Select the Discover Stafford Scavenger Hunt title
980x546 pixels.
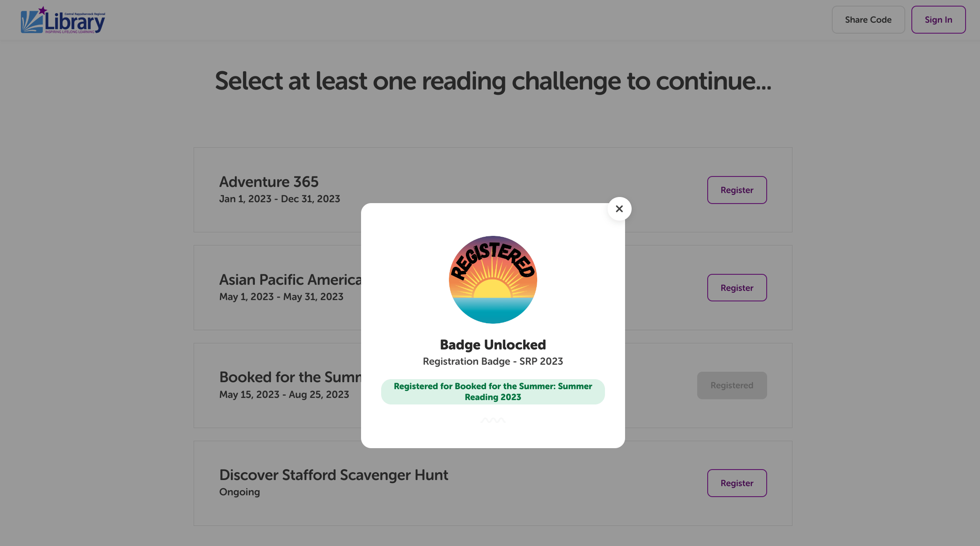pyautogui.click(x=334, y=475)
